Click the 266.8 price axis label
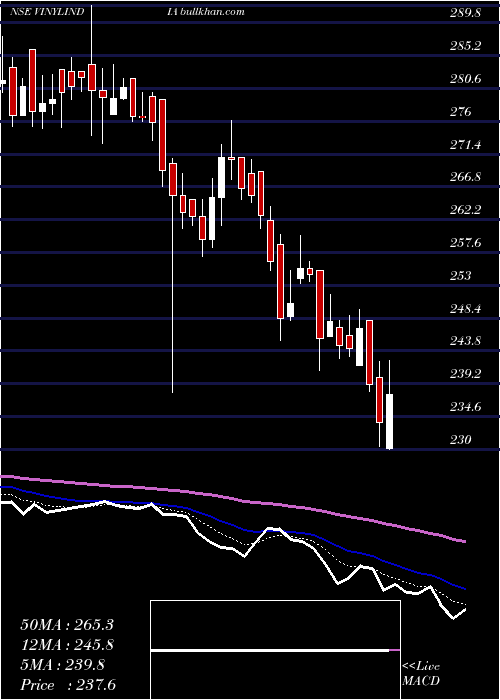The height and width of the screenshot is (700, 500). pyautogui.click(x=465, y=177)
